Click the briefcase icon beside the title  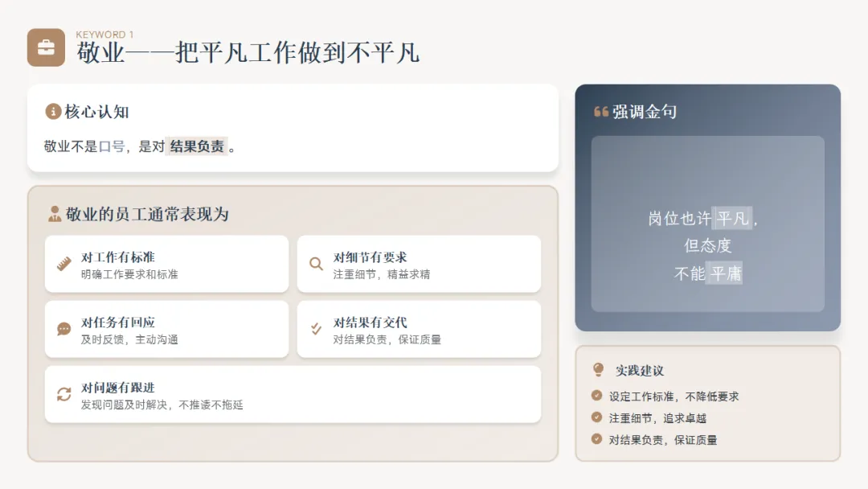click(46, 47)
